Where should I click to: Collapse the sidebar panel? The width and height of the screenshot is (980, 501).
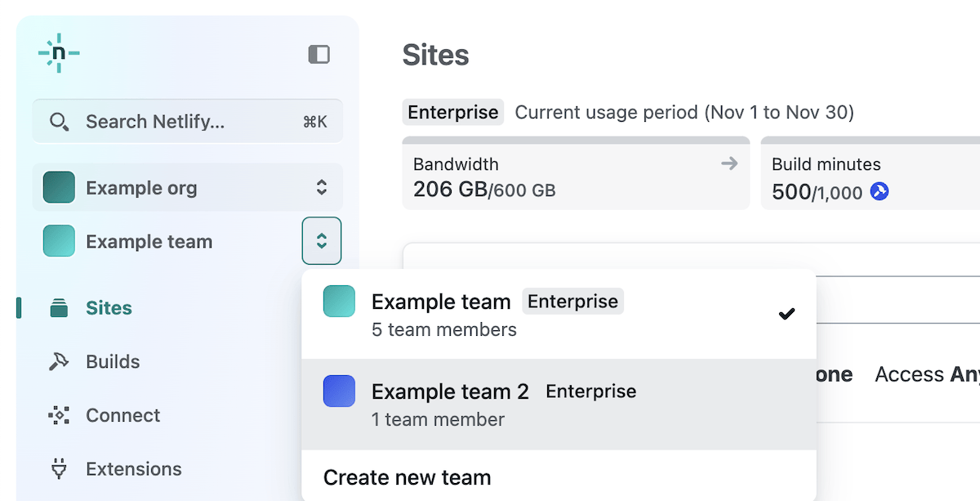coord(318,55)
